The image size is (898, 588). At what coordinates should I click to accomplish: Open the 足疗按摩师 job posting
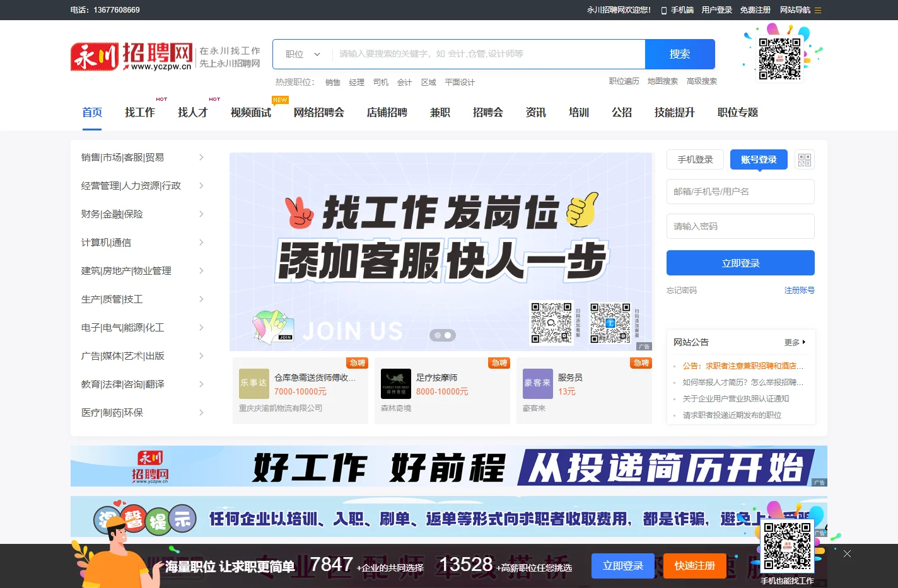tap(436, 378)
